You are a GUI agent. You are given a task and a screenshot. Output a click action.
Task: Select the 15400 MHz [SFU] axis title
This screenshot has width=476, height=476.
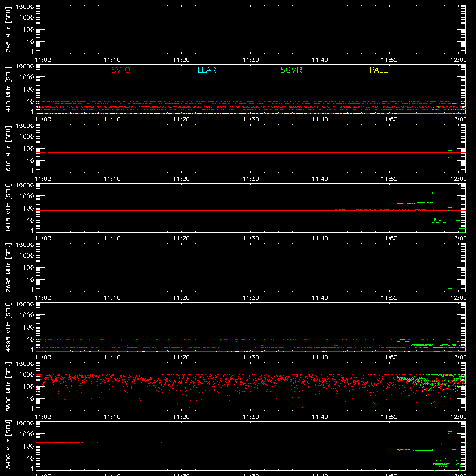pos(8,446)
